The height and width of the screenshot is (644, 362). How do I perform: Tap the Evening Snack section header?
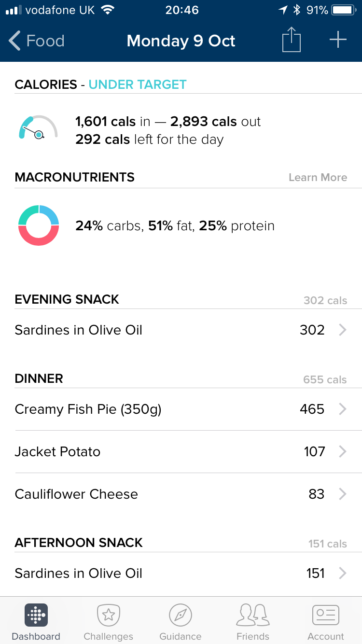click(67, 299)
